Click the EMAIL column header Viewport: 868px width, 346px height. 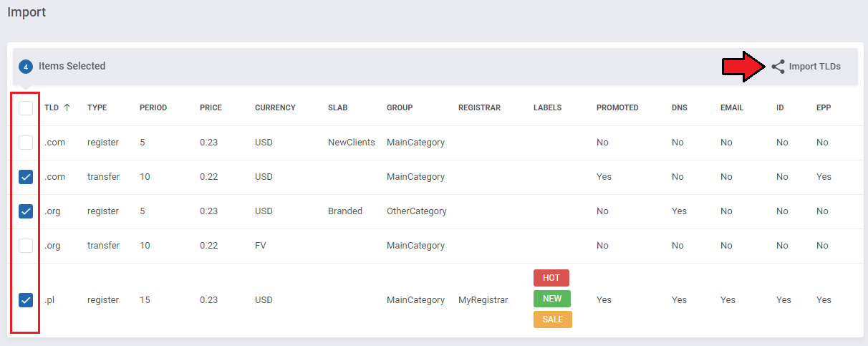point(732,108)
